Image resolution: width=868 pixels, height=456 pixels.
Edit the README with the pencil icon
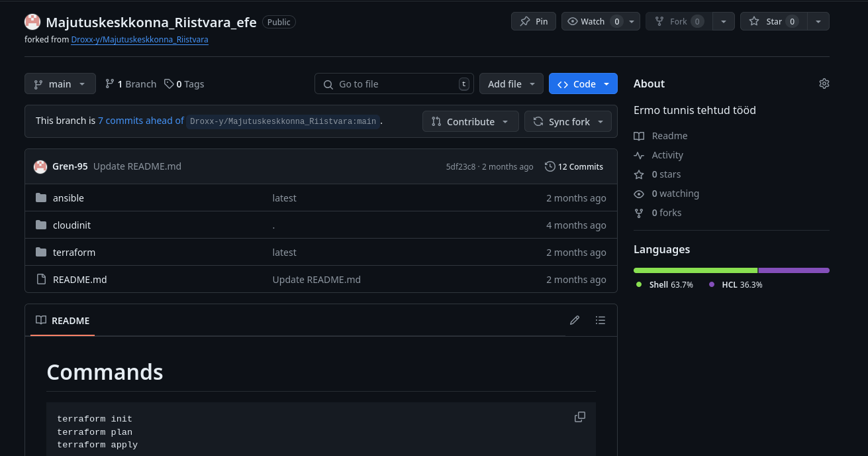(575, 320)
